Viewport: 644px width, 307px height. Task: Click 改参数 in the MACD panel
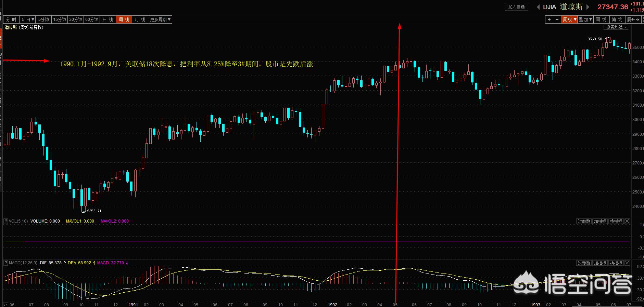tap(584, 263)
